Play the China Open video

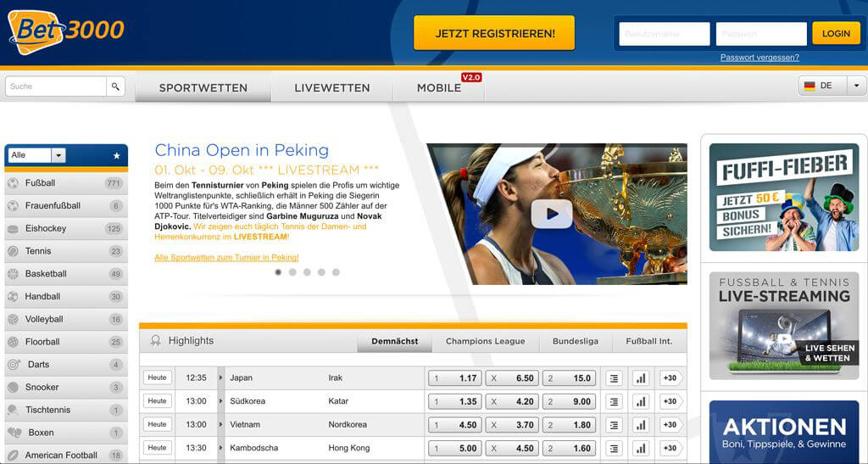click(x=552, y=214)
